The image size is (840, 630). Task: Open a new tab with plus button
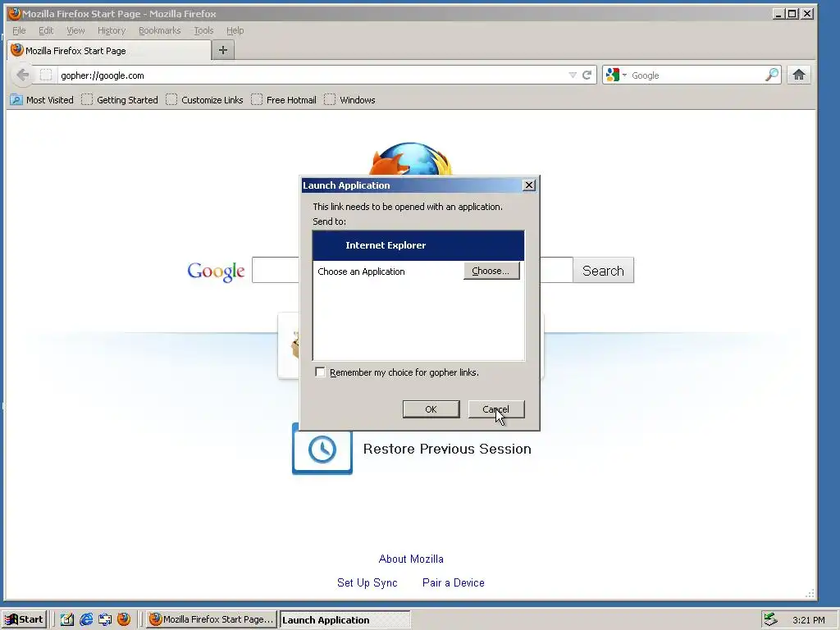223,50
